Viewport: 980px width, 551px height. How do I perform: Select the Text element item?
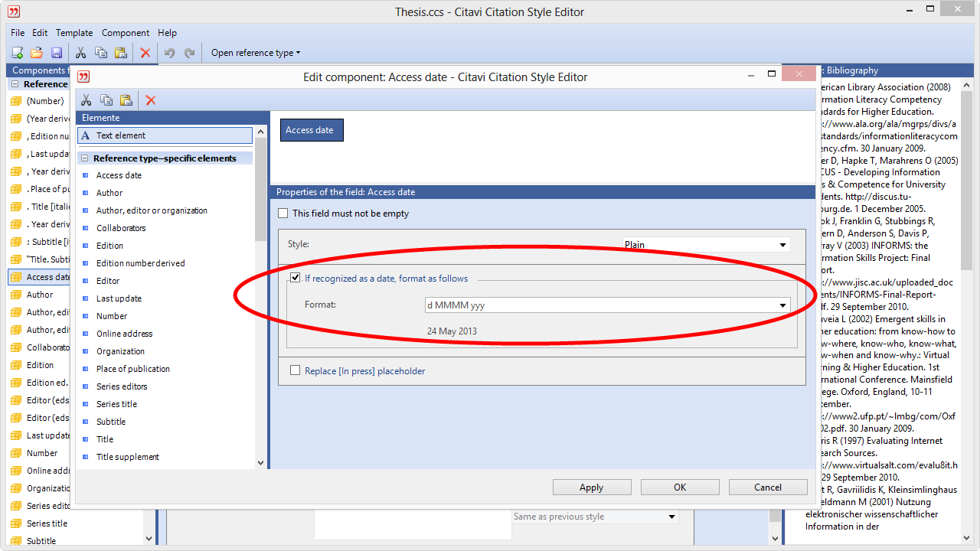click(165, 135)
